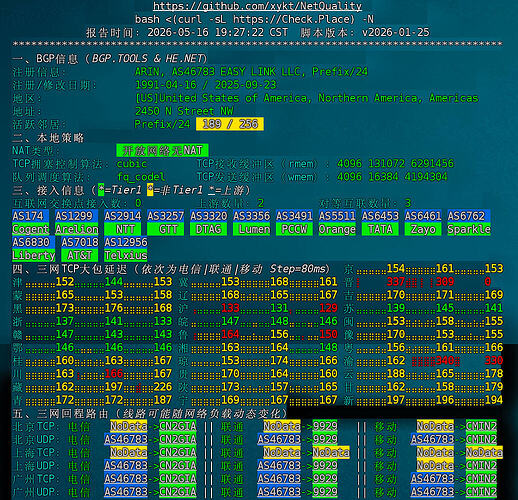Click the AS6461 Zayo badge
Image resolution: width=518 pixels, height=500 pixels.
[423, 223]
